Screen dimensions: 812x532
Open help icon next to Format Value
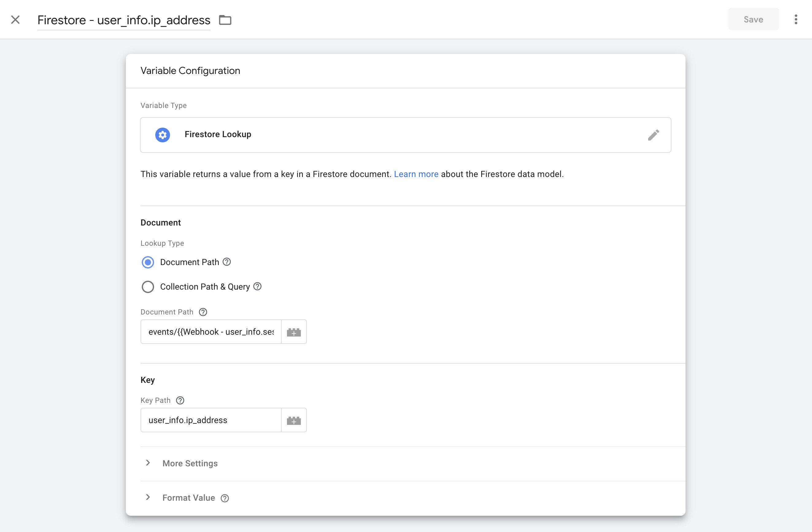point(225,498)
